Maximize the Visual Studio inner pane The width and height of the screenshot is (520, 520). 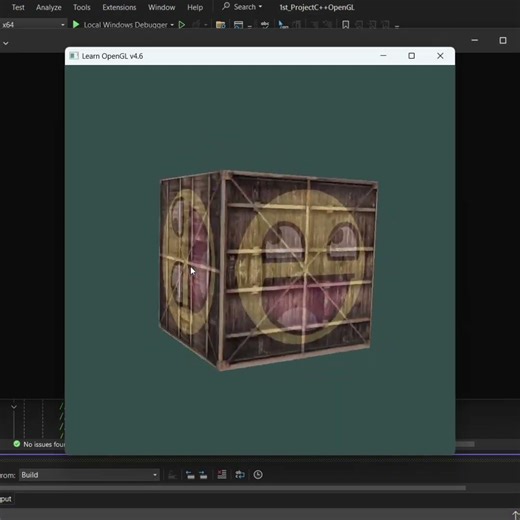tap(503, 40)
